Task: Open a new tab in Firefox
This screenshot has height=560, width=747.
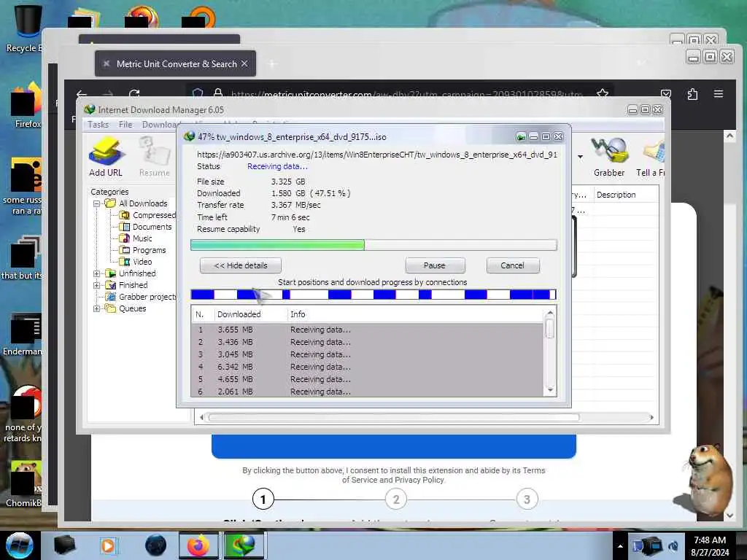Action: click(x=272, y=64)
